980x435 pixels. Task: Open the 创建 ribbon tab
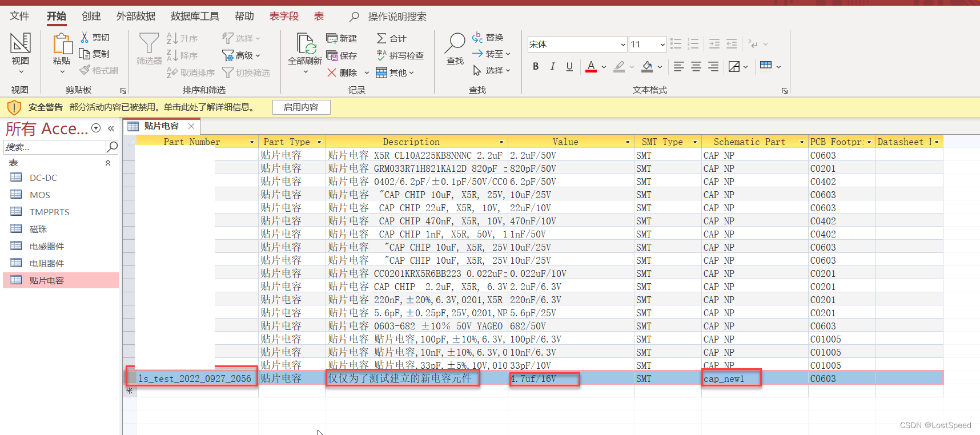coord(91,16)
